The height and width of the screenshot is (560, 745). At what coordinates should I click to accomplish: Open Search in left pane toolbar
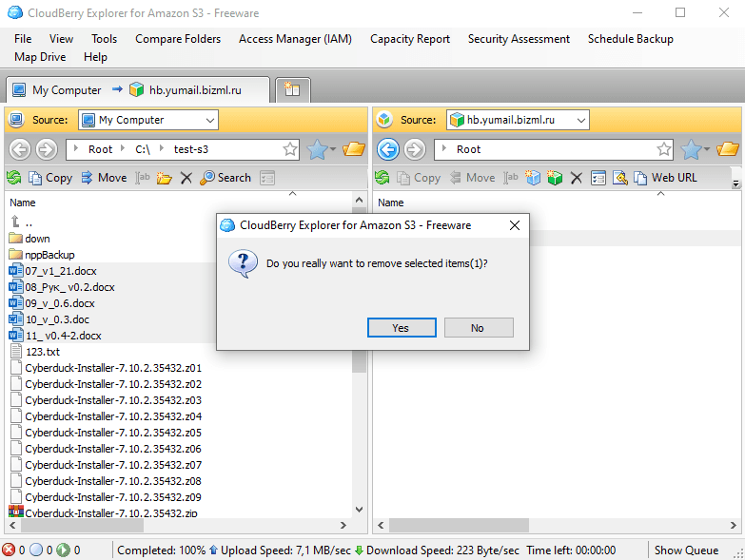pyautogui.click(x=225, y=178)
